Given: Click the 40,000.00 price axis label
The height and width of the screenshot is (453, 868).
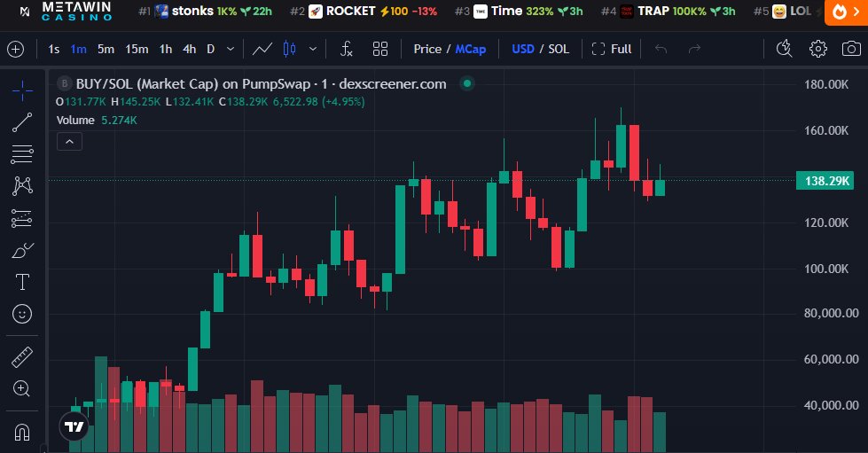Looking at the screenshot, I should [831, 405].
